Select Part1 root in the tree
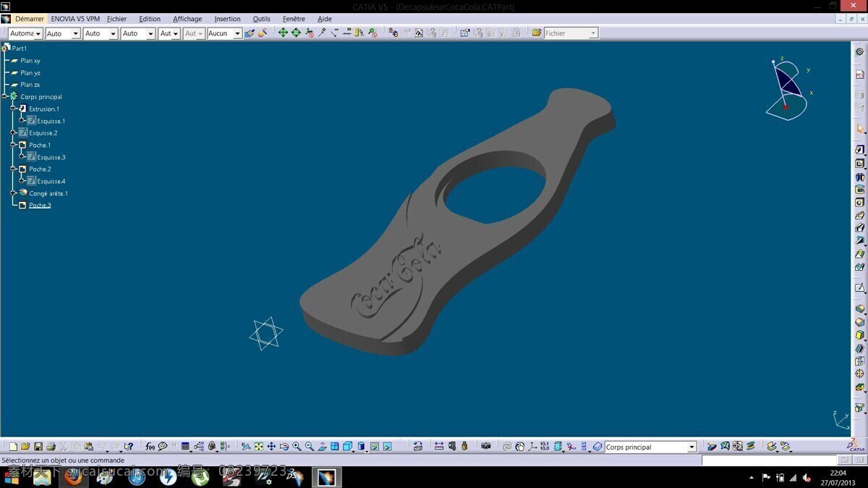The image size is (868, 488). tap(19, 49)
